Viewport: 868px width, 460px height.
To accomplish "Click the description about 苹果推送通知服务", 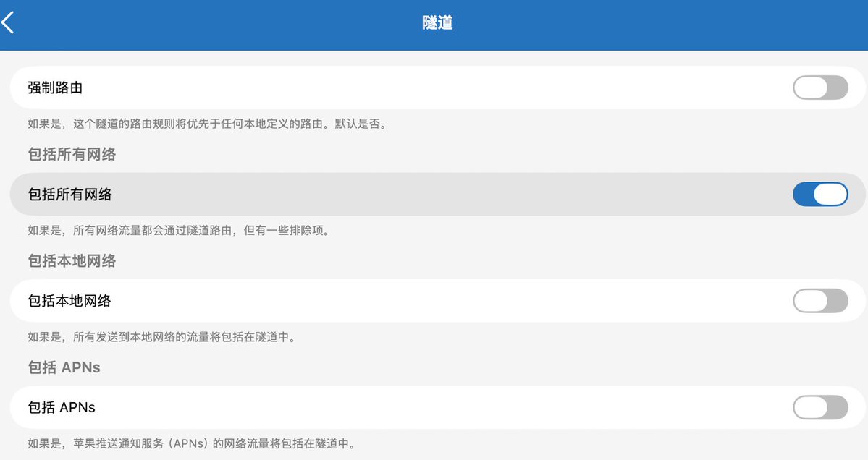I will pos(192,444).
